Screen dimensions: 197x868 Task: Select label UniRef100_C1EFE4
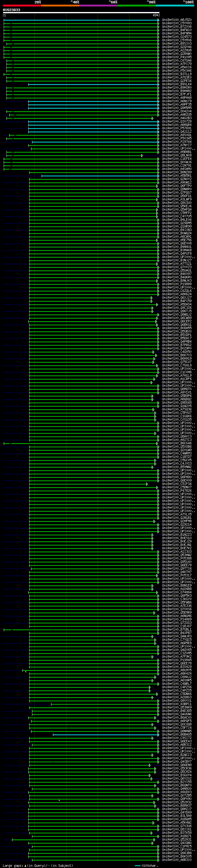click(177, 159)
